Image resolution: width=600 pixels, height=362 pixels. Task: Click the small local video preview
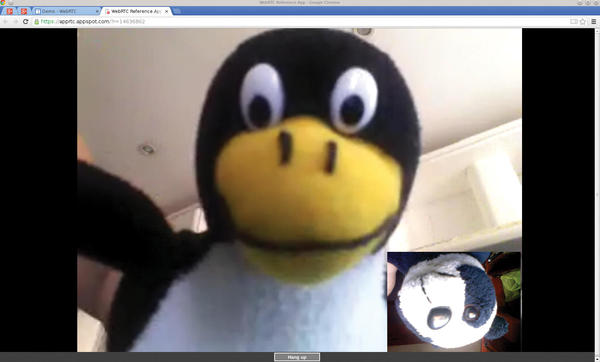tap(454, 301)
